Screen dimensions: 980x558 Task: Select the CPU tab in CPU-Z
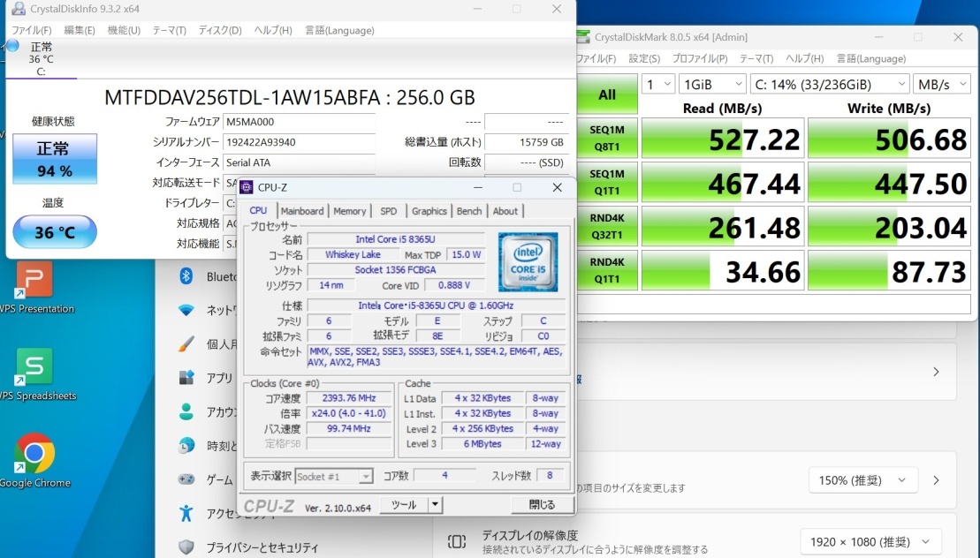[258, 210]
